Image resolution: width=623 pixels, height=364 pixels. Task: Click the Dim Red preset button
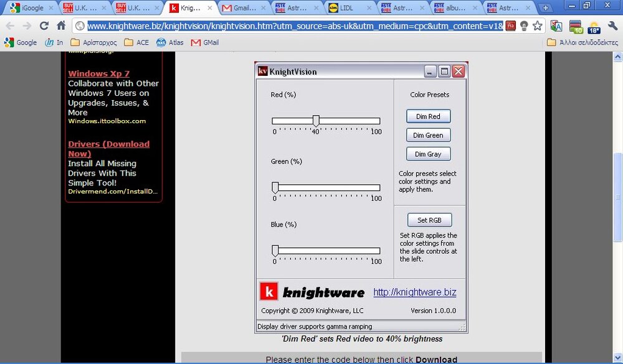[428, 116]
